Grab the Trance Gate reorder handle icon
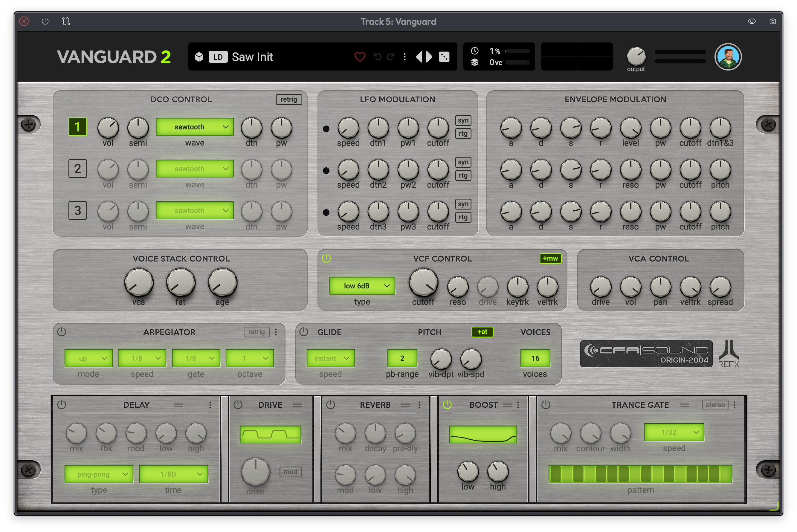The width and height of the screenshot is (797, 532). coord(685,405)
